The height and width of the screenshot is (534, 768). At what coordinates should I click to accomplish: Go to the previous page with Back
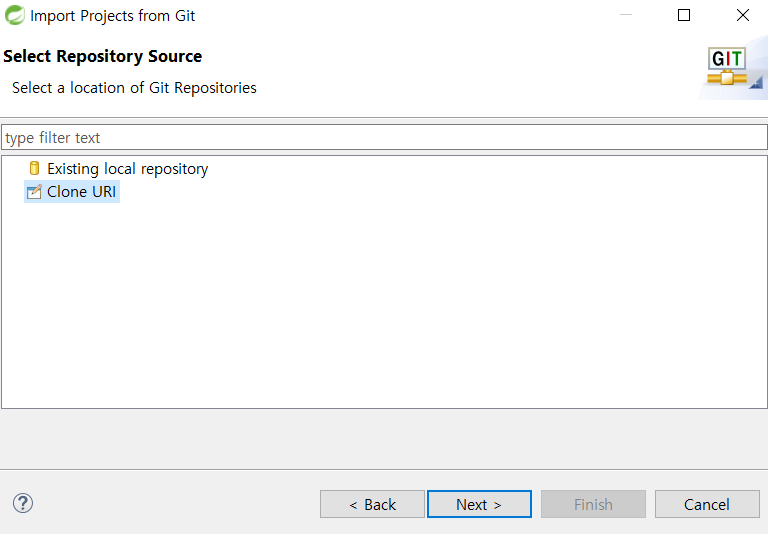[x=372, y=504]
